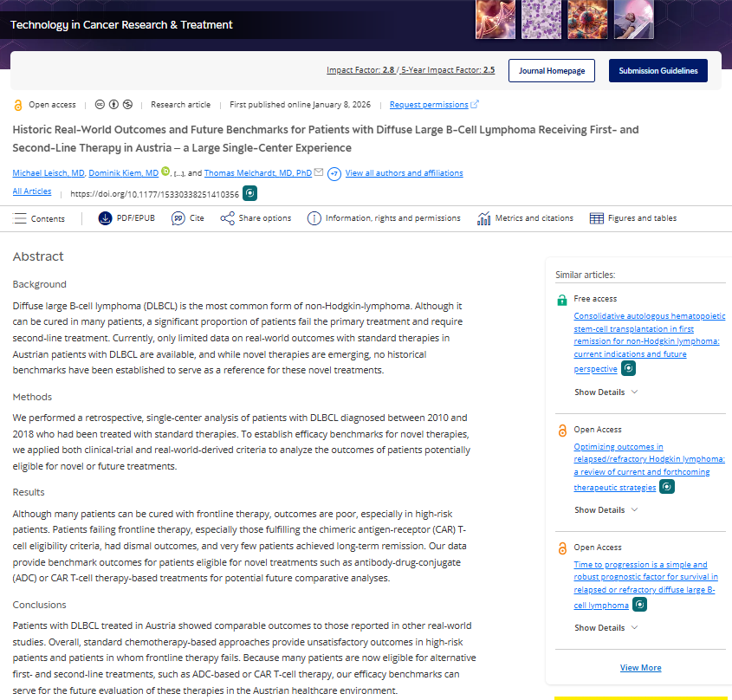The width and height of the screenshot is (732, 700).
Task: Download the article via PDF/EPUB icon
Action: (x=106, y=217)
